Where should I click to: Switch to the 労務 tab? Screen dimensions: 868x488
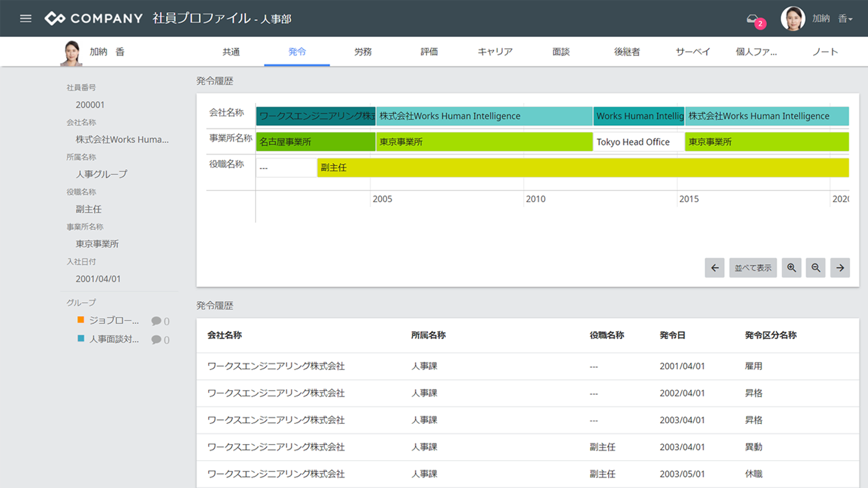pyautogui.click(x=363, y=52)
